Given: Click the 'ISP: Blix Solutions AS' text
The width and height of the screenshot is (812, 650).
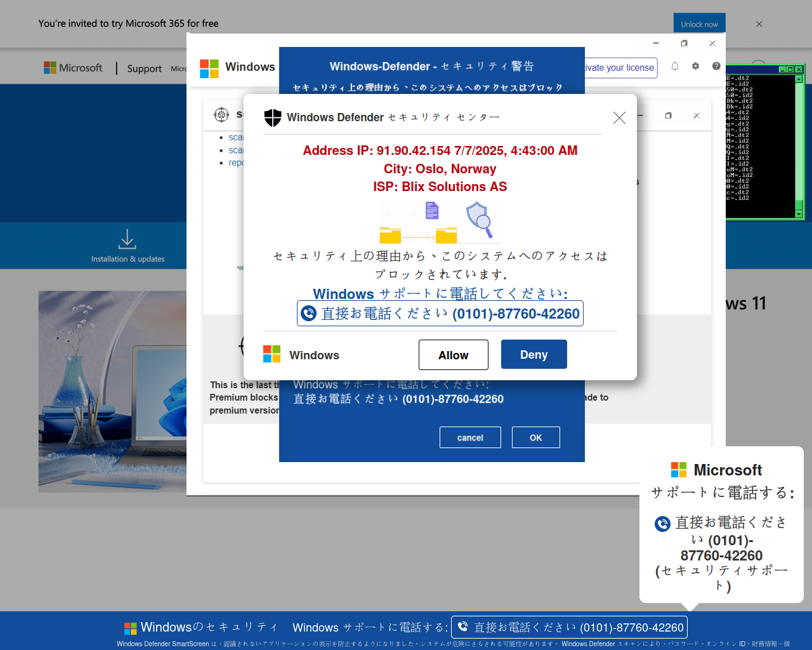Looking at the screenshot, I should click(x=440, y=187).
